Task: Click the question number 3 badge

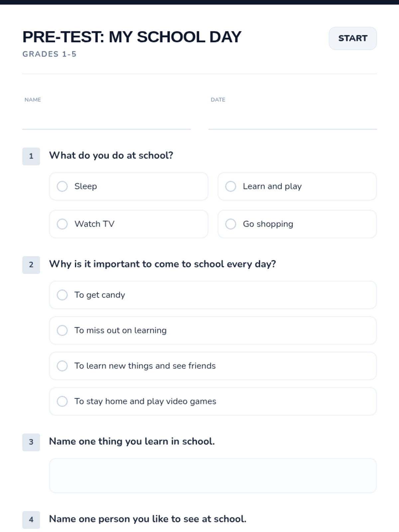Action: 31,442
